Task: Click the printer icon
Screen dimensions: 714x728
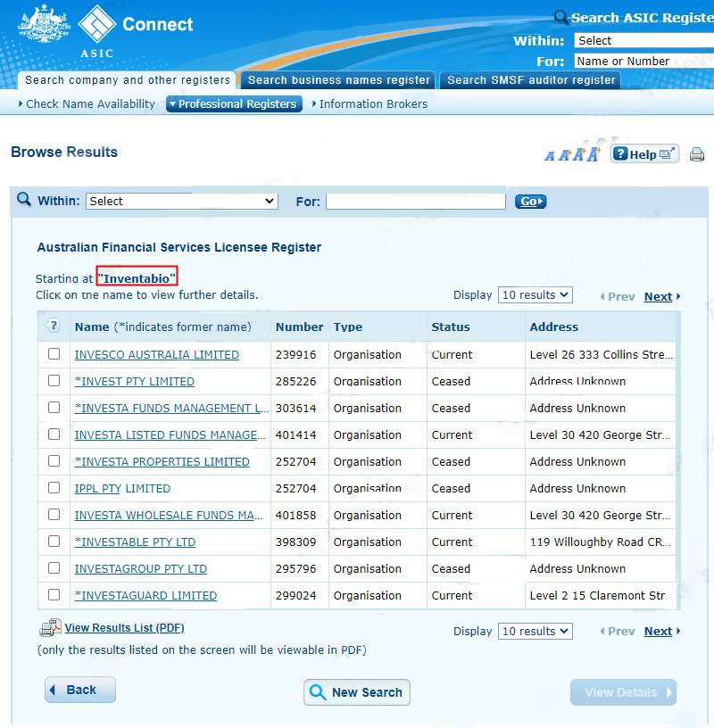Action: pyautogui.click(x=697, y=154)
